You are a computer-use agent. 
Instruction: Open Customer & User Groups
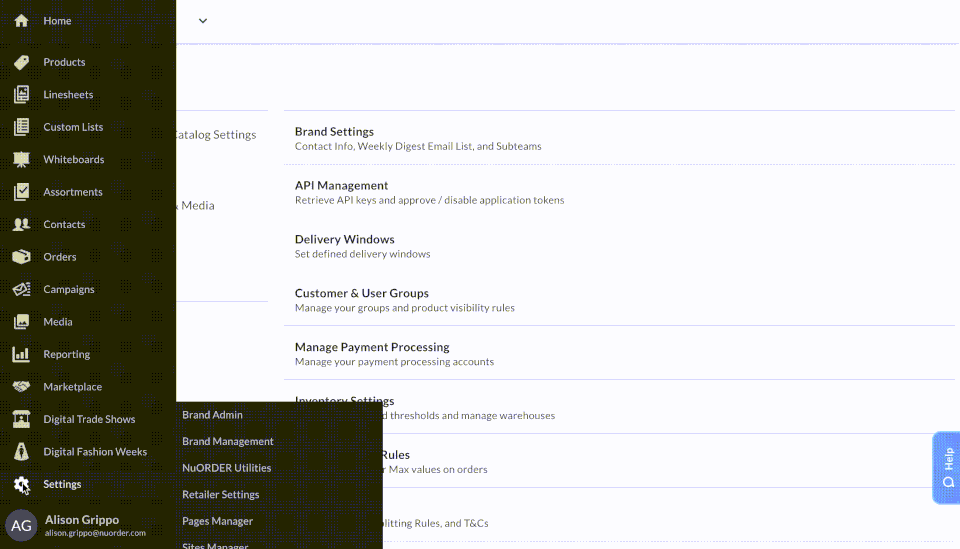click(x=362, y=293)
